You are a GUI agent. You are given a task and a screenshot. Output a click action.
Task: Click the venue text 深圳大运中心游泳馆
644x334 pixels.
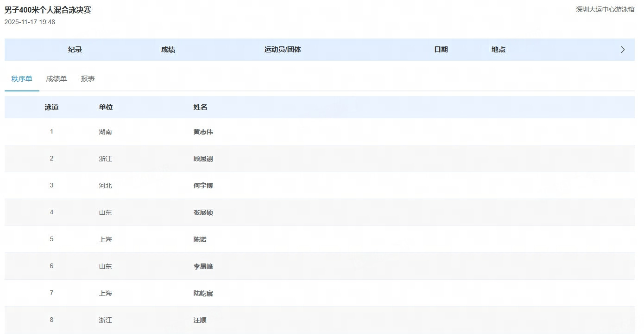pyautogui.click(x=605, y=9)
